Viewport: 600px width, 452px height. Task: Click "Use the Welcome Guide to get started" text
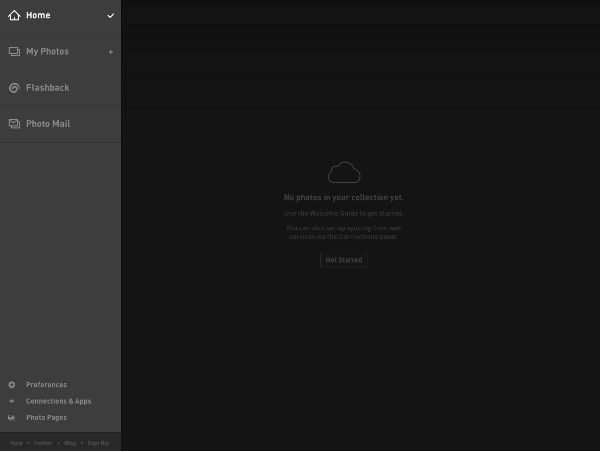click(x=343, y=213)
